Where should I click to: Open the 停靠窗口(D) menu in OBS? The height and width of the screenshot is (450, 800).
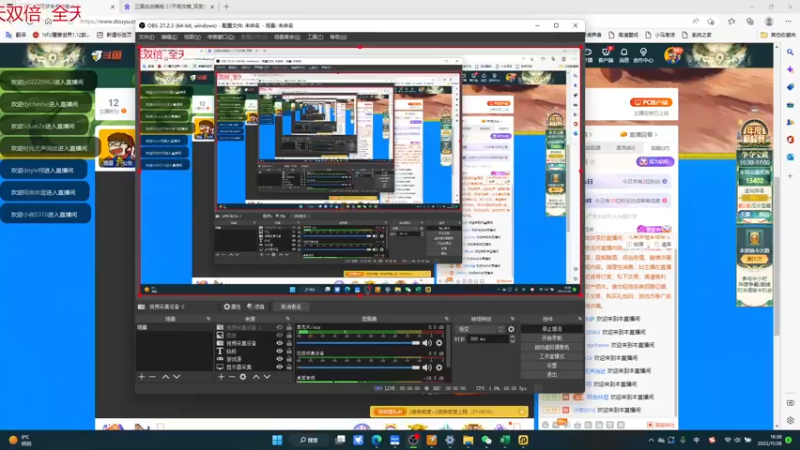pos(220,37)
